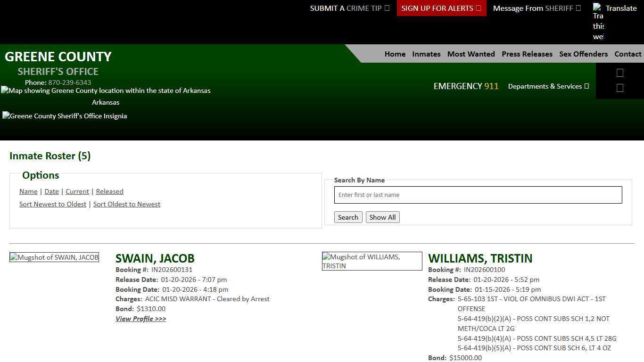Navigate to the Inmates tab
644x362 pixels.
coord(426,54)
